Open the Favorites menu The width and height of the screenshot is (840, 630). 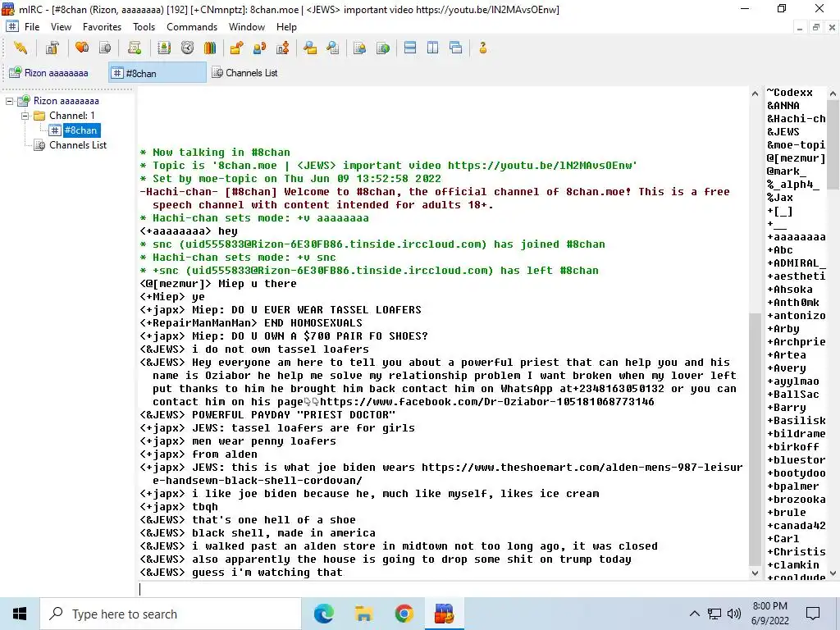pyautogui.click(x=102, y=27)
